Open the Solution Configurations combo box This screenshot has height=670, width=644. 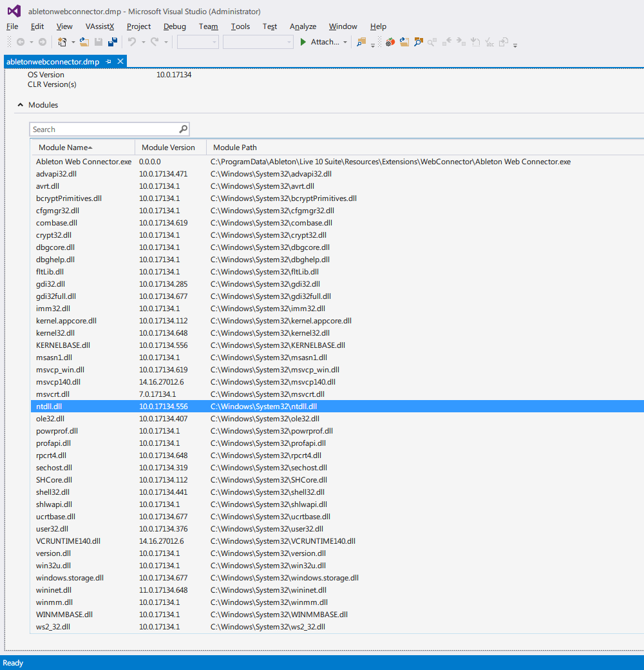(x=198, y=42)
